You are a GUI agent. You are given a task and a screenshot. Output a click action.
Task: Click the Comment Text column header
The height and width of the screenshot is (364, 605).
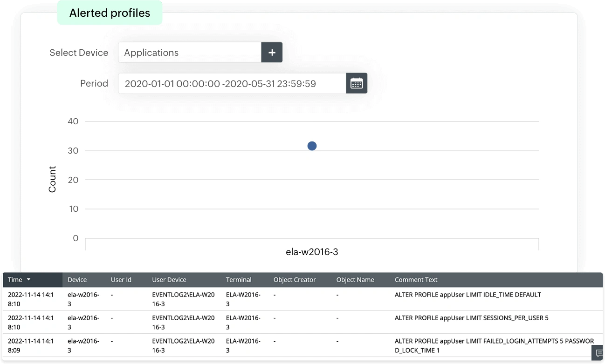[416, 280]
